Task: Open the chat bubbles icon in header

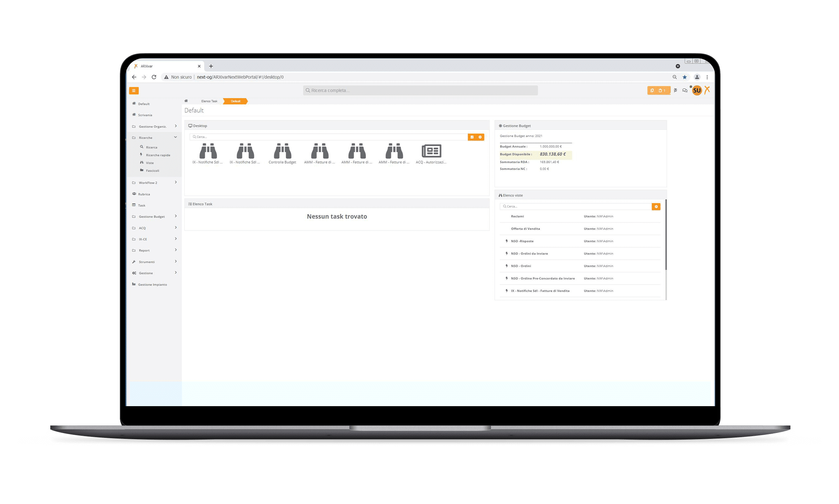Action: [685, 91]
